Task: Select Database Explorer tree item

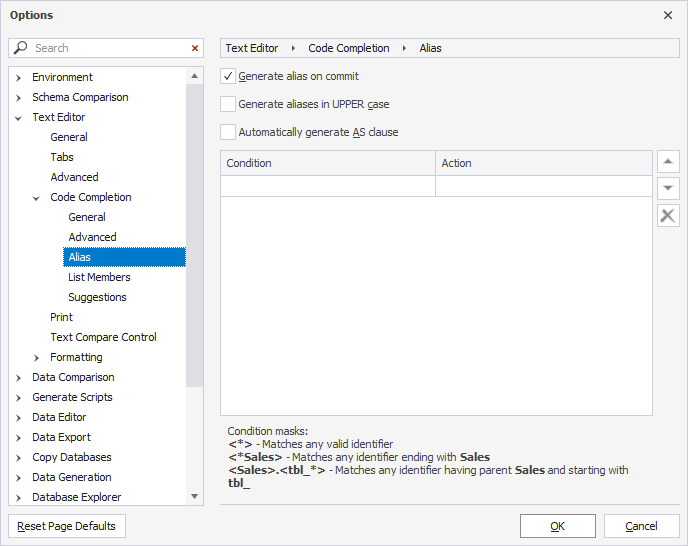Action: click(77, 497)
